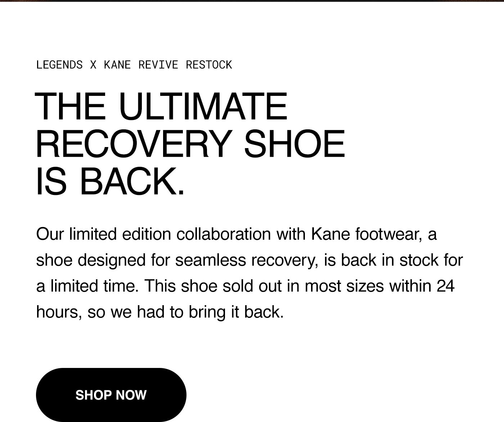Click the 'IS BACK.' headline line
Viewport: 504px width, 422px height.
point(110,181)
